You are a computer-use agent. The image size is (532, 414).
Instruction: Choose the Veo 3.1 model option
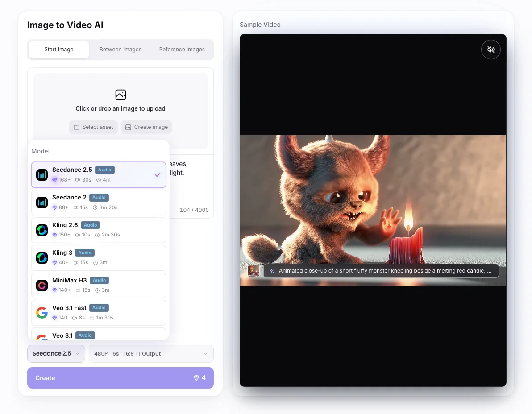pyautogui.click(x=98, y=334)
